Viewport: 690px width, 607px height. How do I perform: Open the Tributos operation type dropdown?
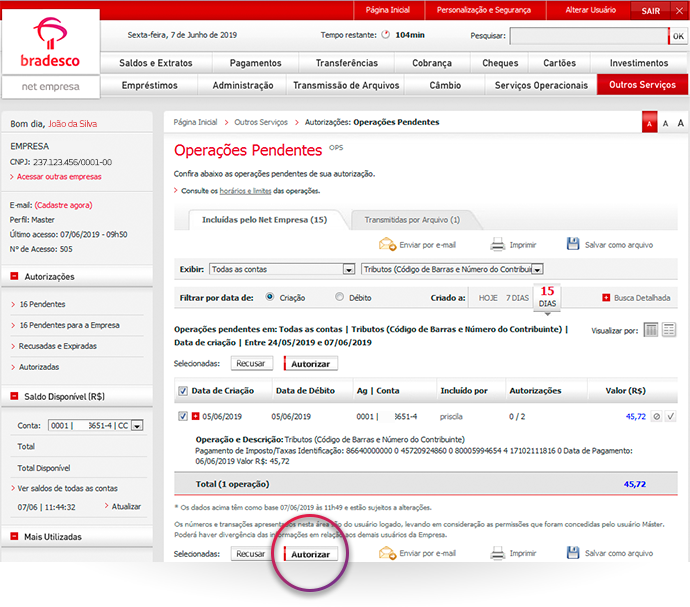[x=537, y=269]
